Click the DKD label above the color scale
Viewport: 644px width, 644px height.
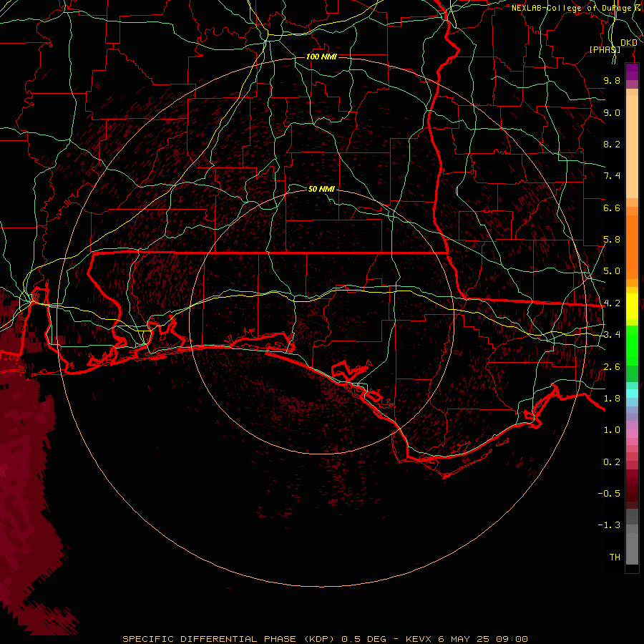[x=629, y=43]
